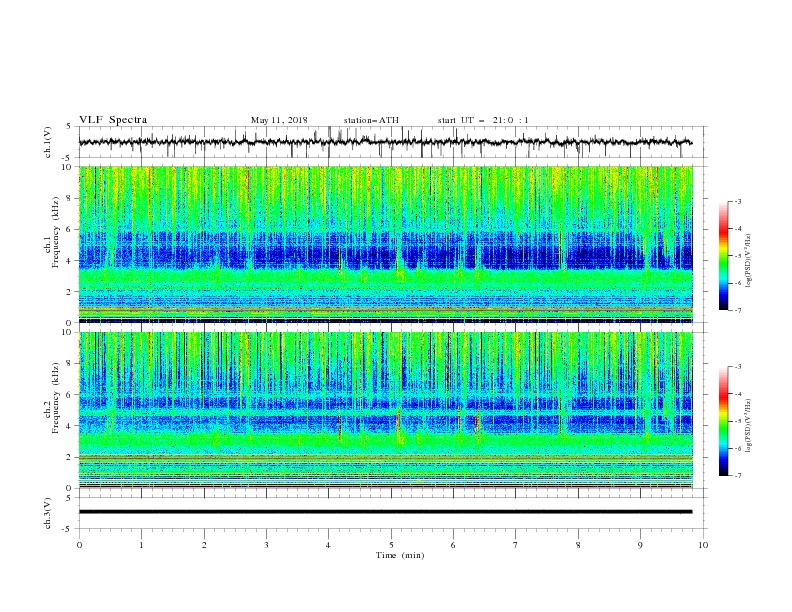
Task: Select the log(PSD) label beside ch.2 colorbar
Action: click(x=748, y=426)
